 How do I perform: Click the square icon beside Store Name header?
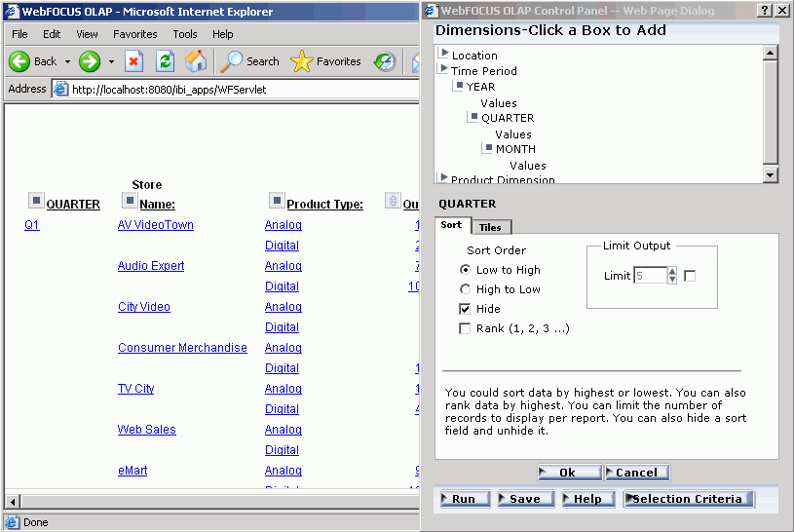point(130,201)
